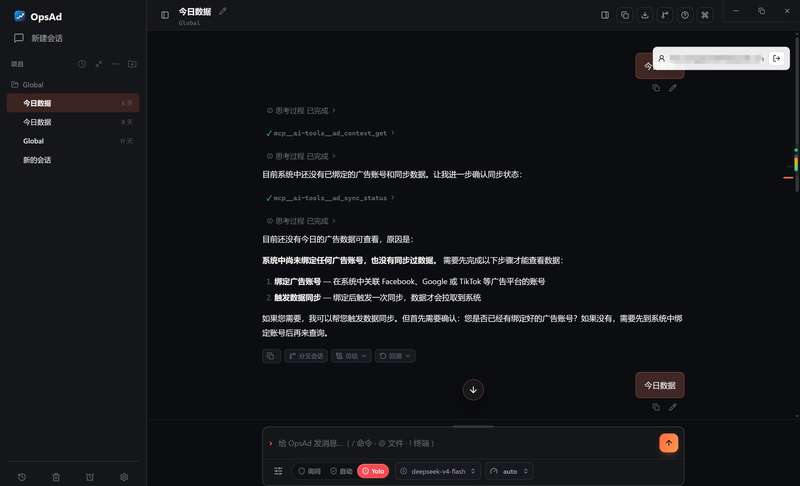
Task: Click the new project folder-plus icon
Action: click(132, 64)
